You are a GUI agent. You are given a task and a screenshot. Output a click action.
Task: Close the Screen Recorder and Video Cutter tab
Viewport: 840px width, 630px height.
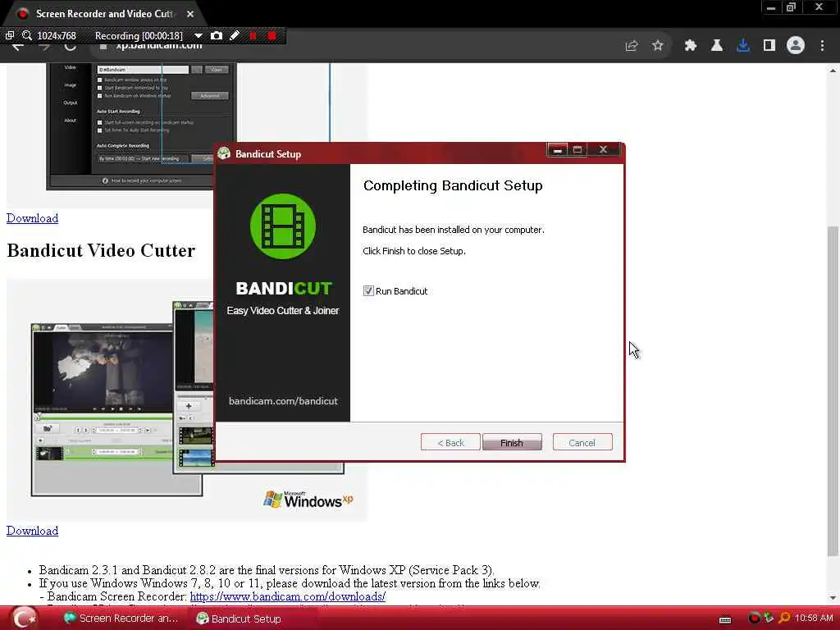[190, 14]
